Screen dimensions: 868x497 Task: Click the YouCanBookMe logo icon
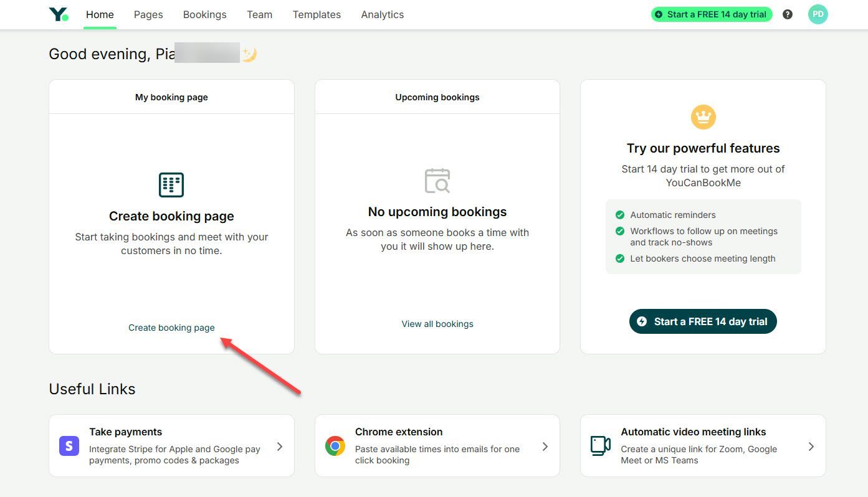pyautogui.click(x=59, y=14)
